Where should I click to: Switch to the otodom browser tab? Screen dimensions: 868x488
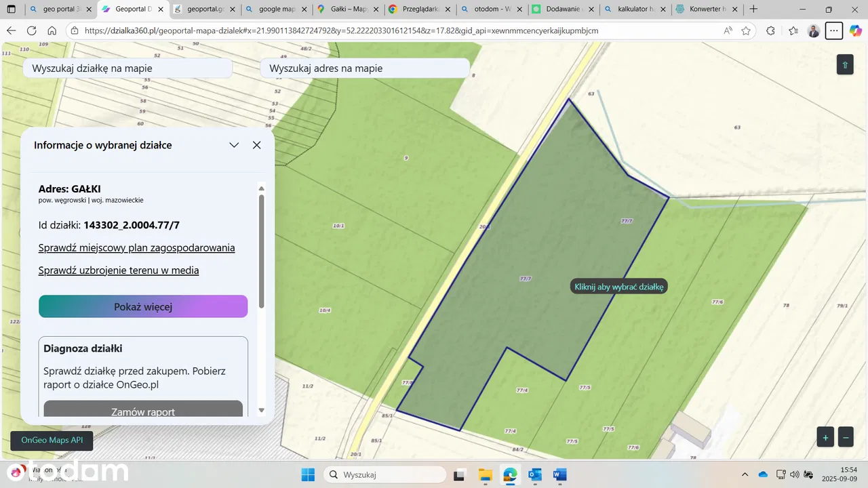pos(492,9)
